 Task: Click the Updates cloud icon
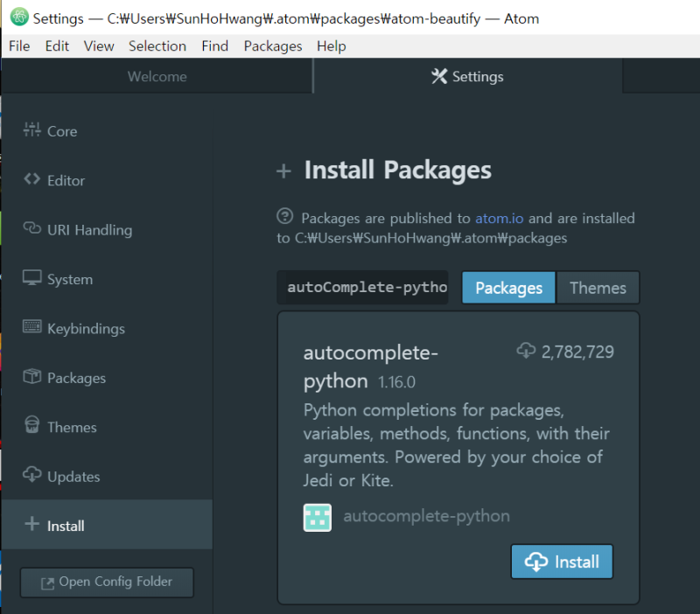32,474
